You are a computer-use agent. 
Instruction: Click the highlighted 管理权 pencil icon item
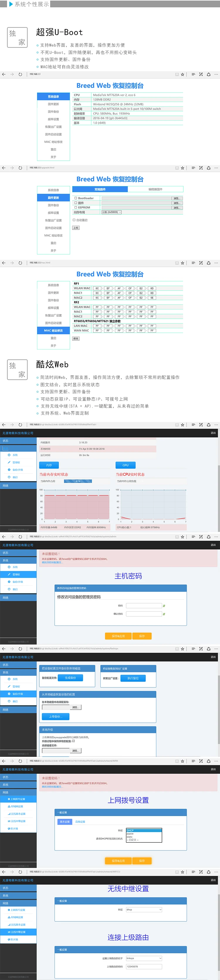tap(9, 574)
